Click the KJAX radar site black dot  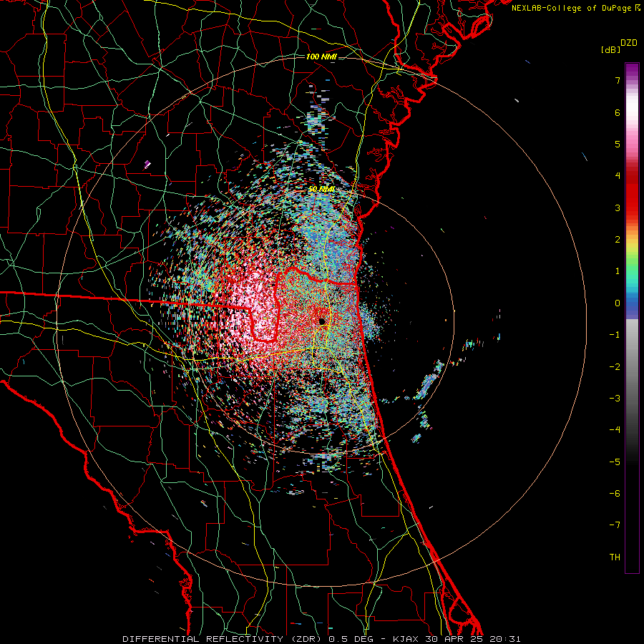[322, 321]
